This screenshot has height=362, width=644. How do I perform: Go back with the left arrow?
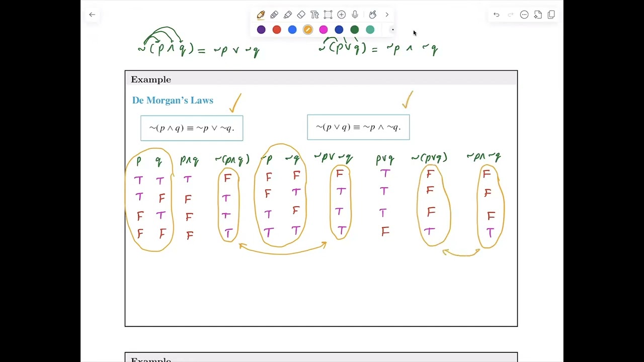click(x=92, y=15)
